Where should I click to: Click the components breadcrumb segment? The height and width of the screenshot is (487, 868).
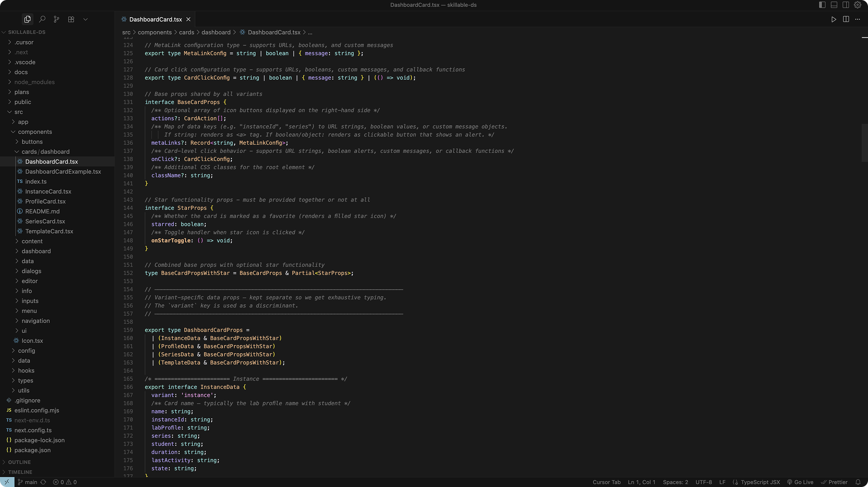tap(155, 33)
